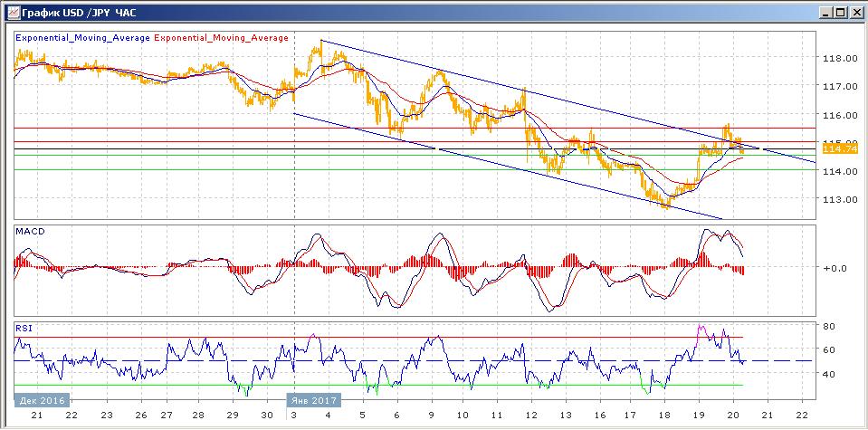Close the USD/JPY chart window
Viewport: 868px width, 430px height.
click(x=855, y=12)
